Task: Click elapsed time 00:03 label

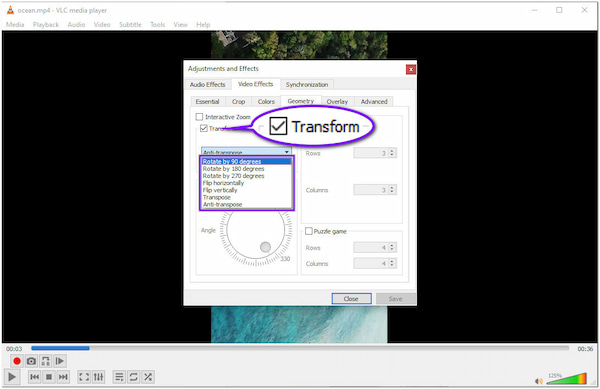Action: 14,348
